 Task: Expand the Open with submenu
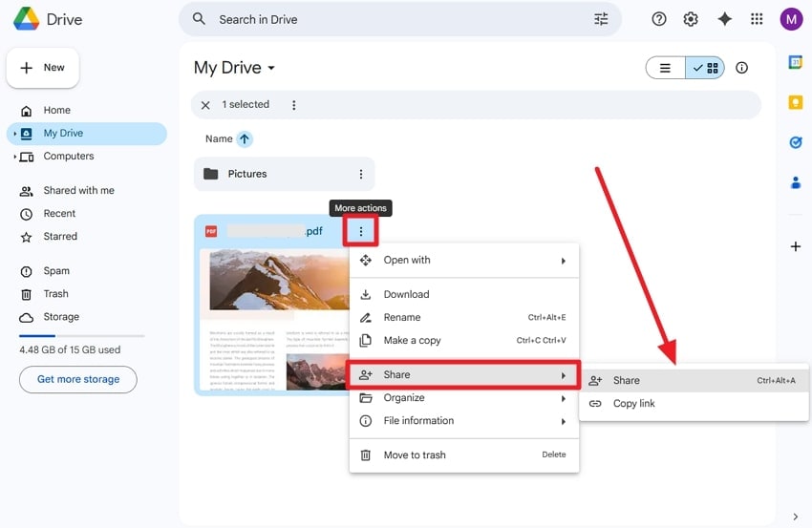coord(464,261)
